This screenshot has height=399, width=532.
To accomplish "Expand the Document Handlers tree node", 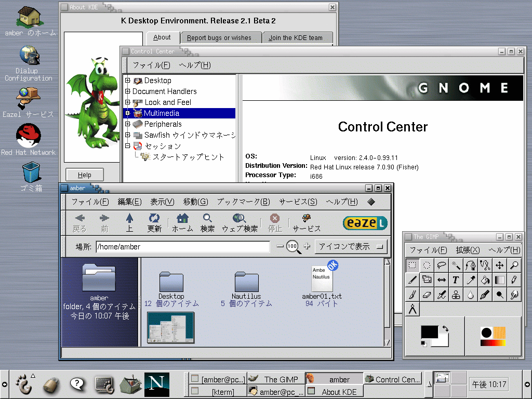I will point(128,91).
